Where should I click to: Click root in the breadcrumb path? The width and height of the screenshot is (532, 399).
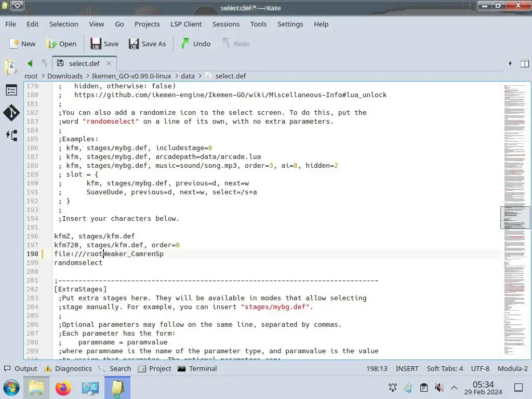pyautogui.click(x=31, y=76)
